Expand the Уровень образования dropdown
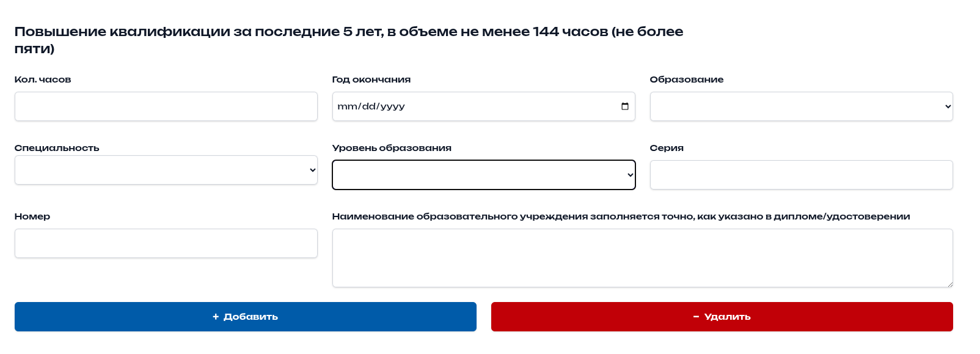Image resolution: width=980 pixels, height=354 pixels. pos(483,175)
